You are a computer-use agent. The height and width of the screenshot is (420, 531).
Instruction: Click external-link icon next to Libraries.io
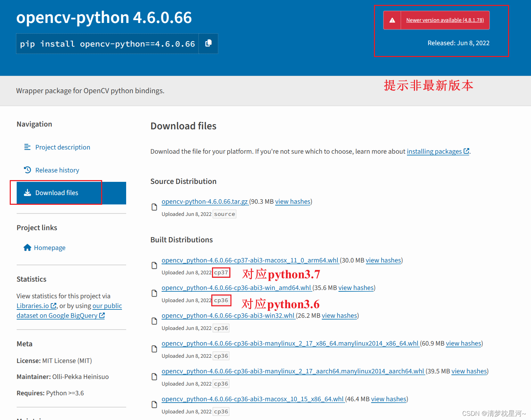click(x=54, y=306)
